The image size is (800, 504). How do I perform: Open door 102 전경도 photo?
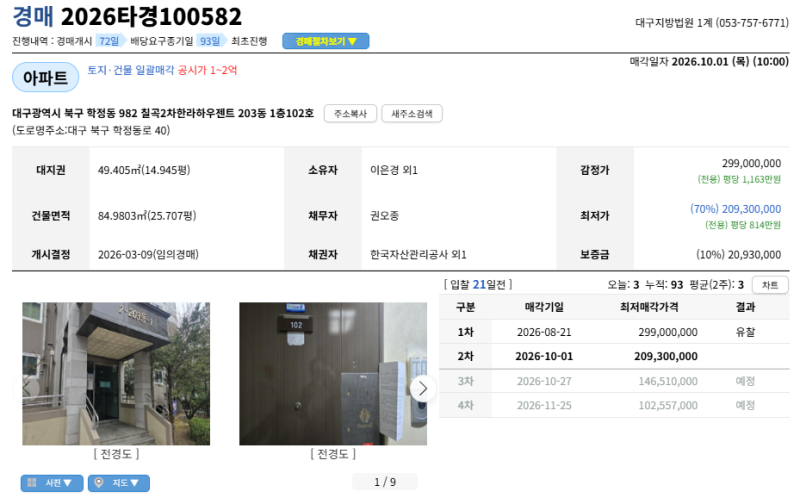(x=333, y=373)
